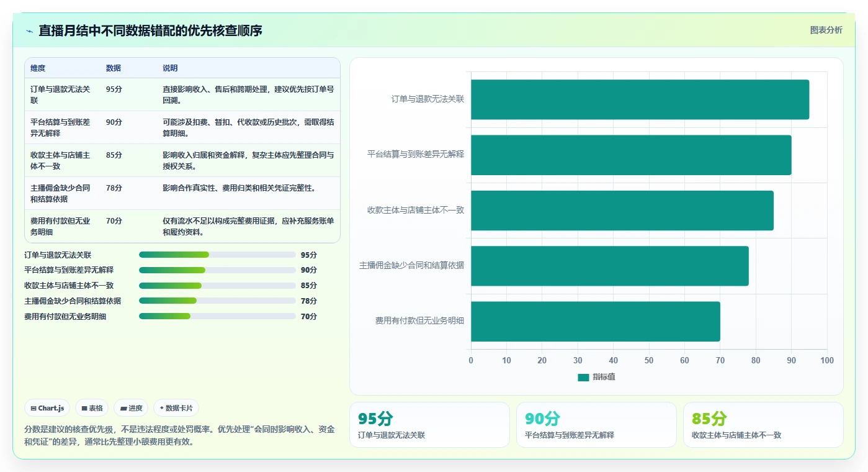Select the Chart.js chip
Image resolution: width=868 pixels, height=472 pixels.
click(x=47, y=408)
